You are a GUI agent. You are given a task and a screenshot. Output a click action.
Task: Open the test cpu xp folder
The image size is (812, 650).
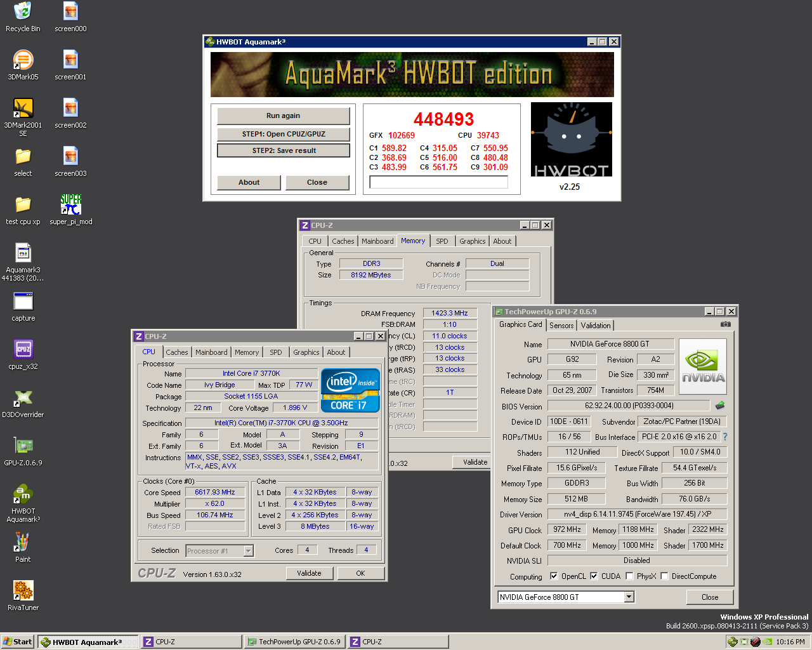point(23,210)
